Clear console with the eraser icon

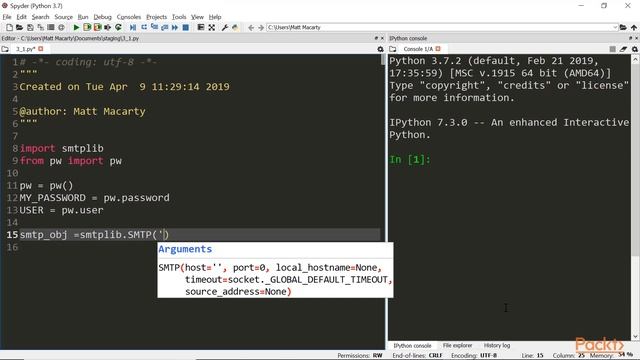[x=623, y=49]
